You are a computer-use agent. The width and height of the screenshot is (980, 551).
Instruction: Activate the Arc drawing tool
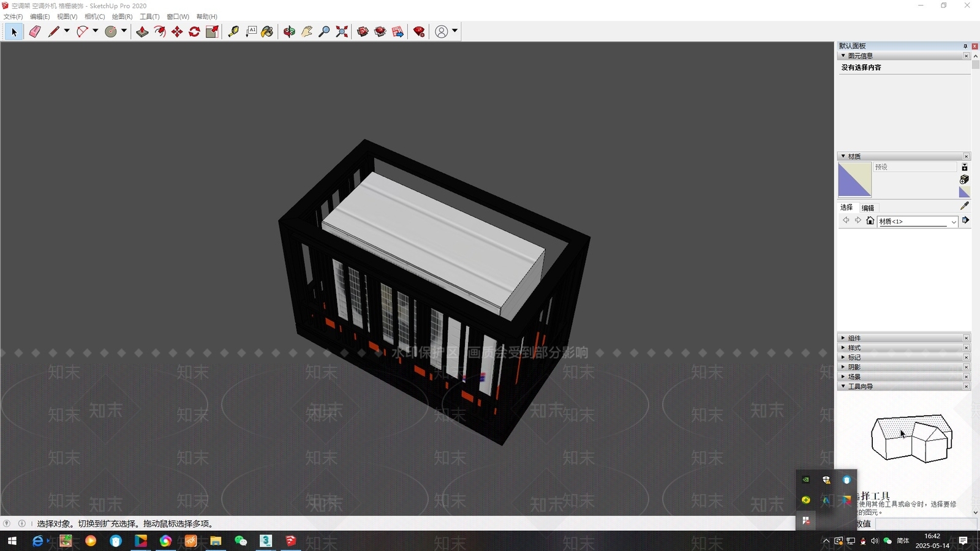coord(82,32)
